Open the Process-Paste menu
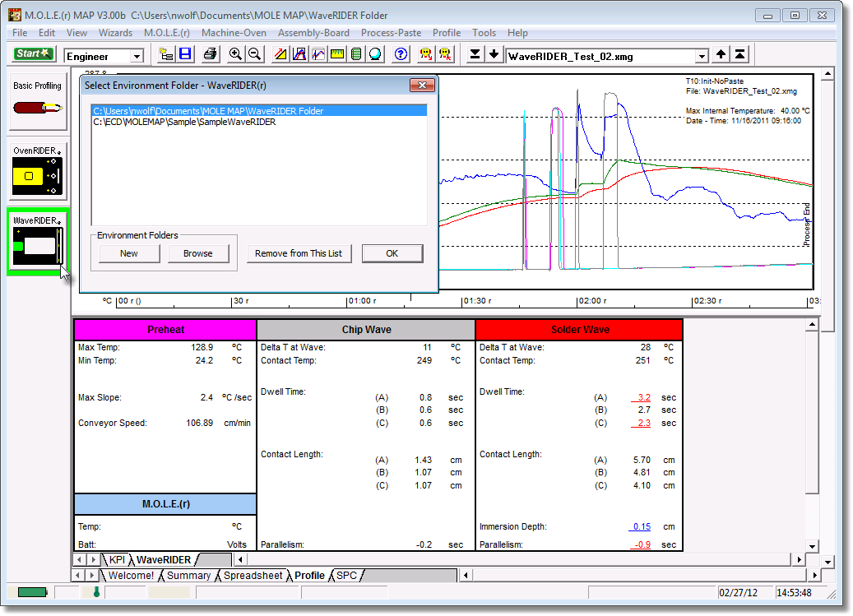 click(392, 33)
